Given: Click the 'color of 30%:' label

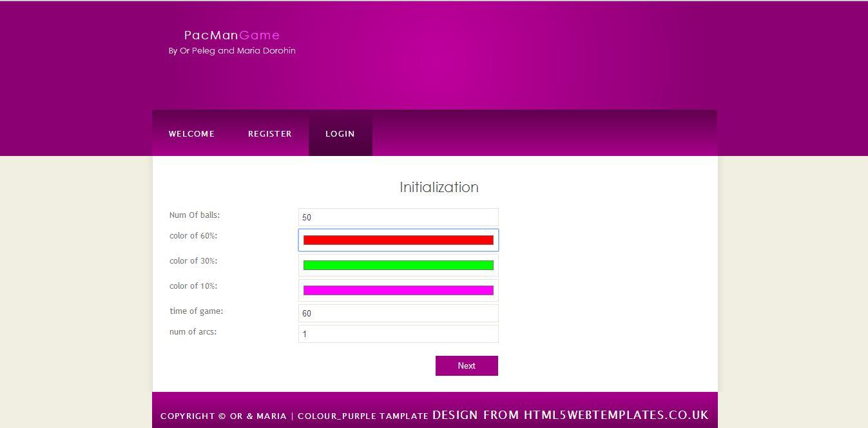Looking at the screenshot, I should coord(193,261).
